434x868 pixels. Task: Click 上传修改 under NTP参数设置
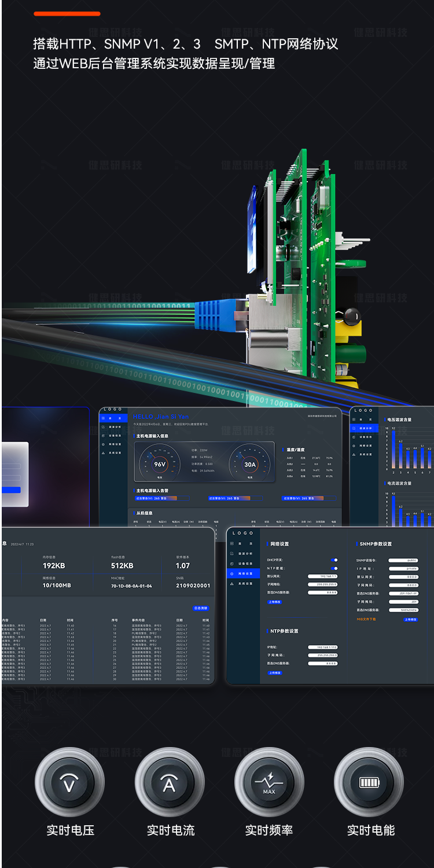[275, 673]
